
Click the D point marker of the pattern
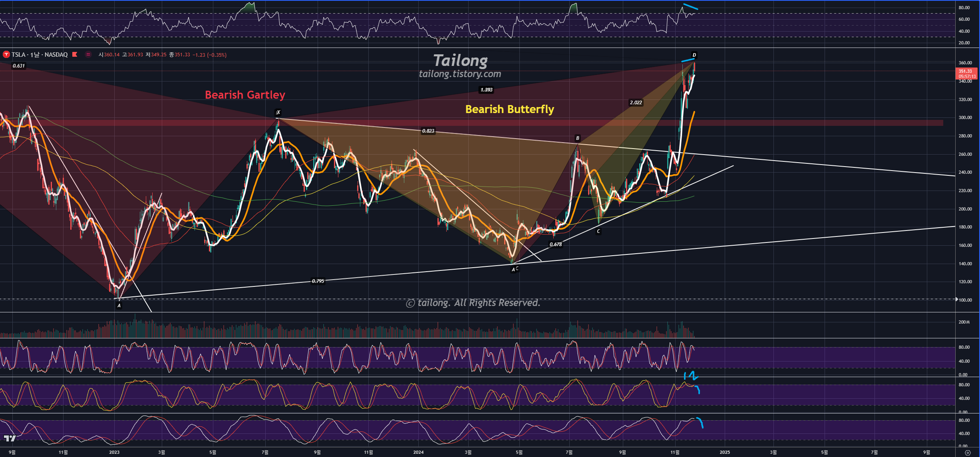[694, 55]
